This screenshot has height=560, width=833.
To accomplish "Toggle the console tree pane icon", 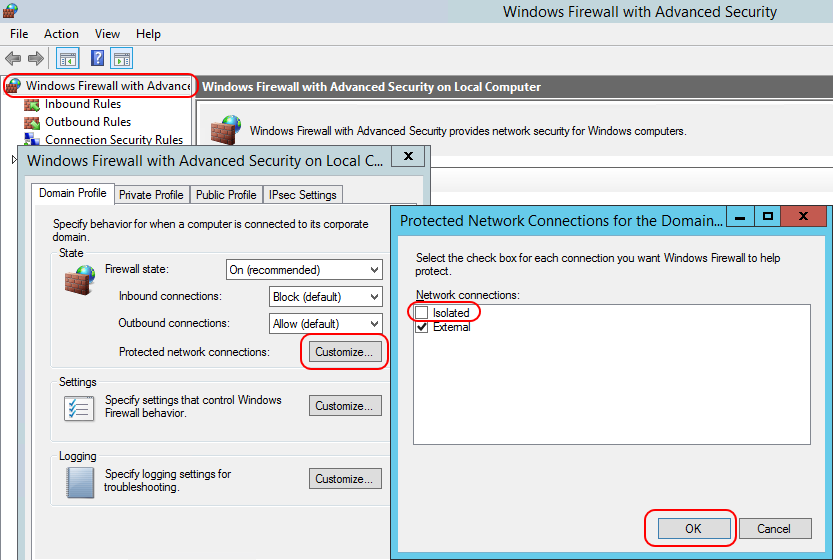I will (68, 58).
